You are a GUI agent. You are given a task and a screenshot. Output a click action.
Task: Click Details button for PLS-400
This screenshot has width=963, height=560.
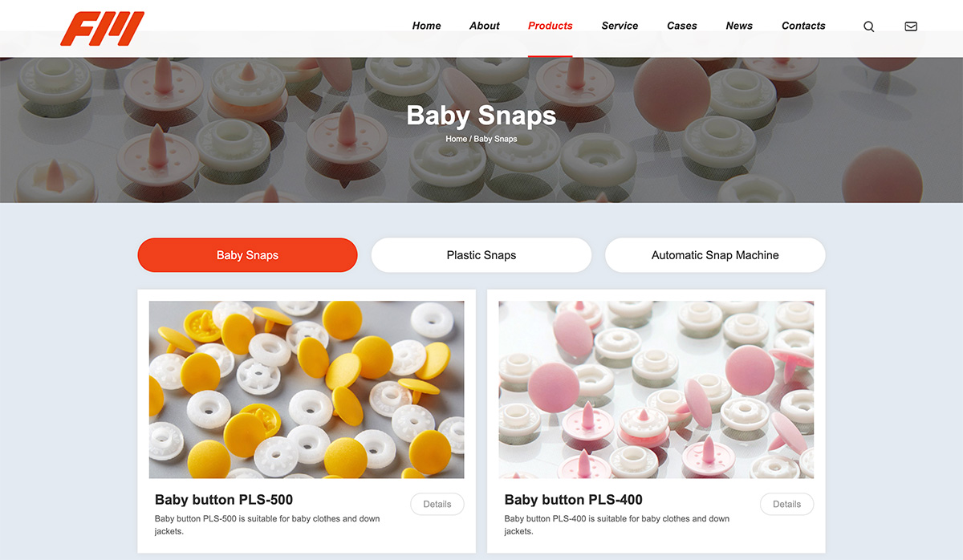786,504
